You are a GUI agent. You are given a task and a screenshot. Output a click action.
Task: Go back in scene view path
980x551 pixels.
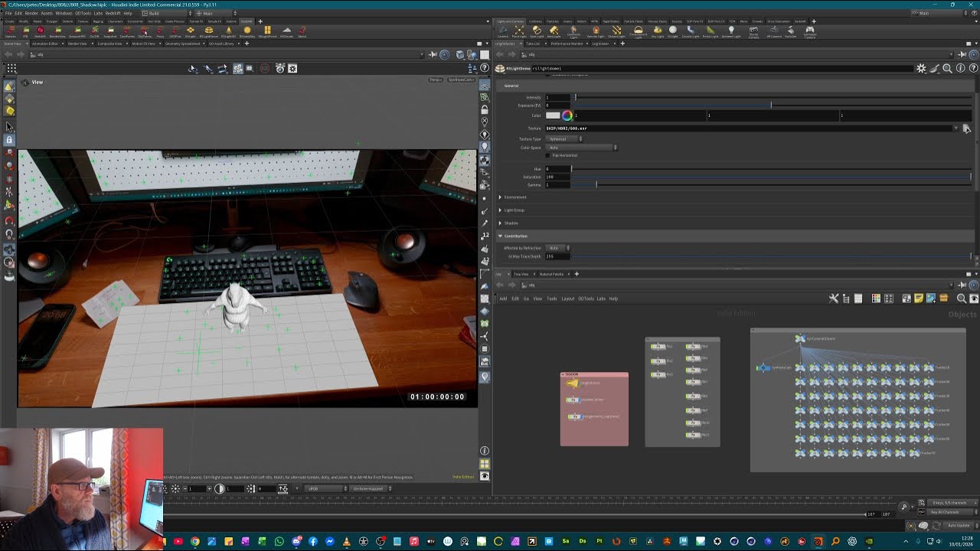pos(8,54)
